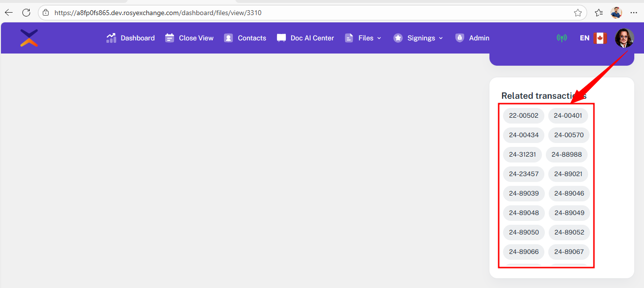Click the Admin shield icon
Image resolution: width=644 pixels, height=288 pixels.
tap(460, 38)
